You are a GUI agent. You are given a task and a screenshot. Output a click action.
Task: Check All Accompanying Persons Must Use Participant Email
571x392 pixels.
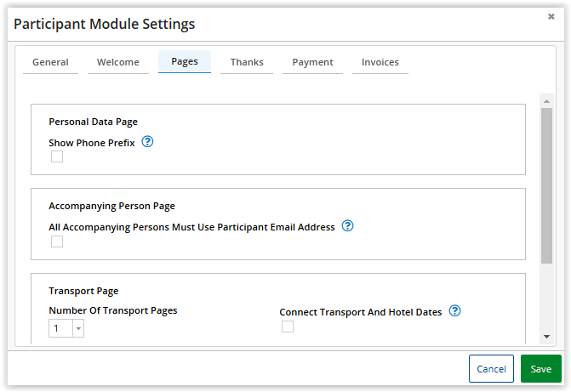pos(57,241)
